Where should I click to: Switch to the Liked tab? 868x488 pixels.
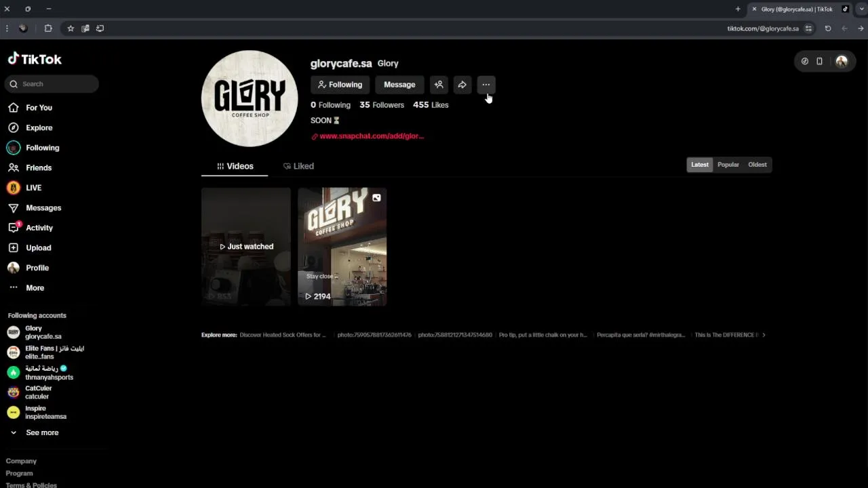coord(298,166)
